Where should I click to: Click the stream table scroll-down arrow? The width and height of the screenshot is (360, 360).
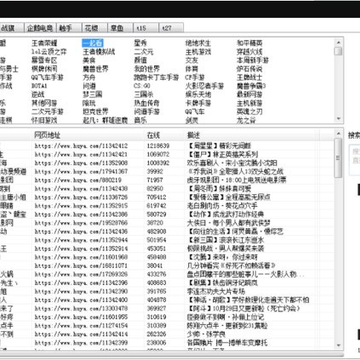tap(338, 345)
